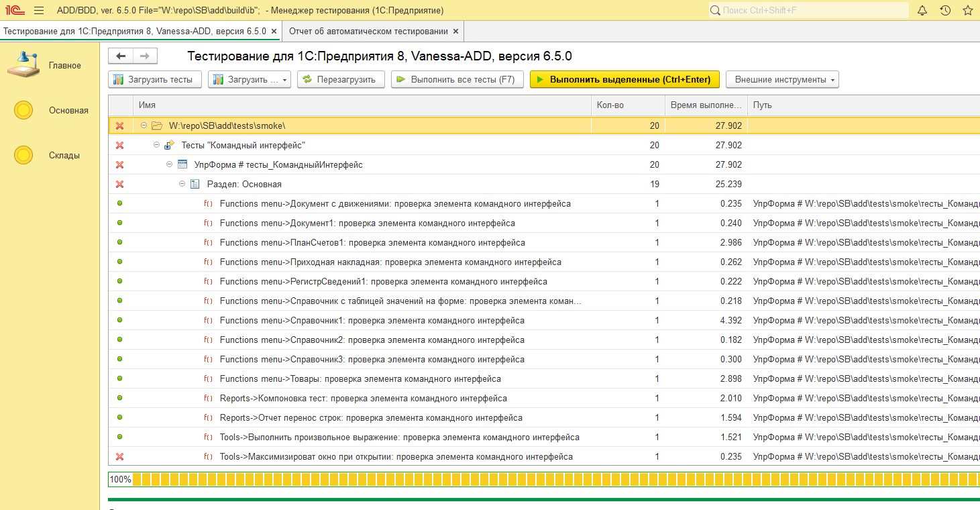The image size is (980, 510).
Task: Click the 4.392 execution time cell
Action: (x=706, y=320)
